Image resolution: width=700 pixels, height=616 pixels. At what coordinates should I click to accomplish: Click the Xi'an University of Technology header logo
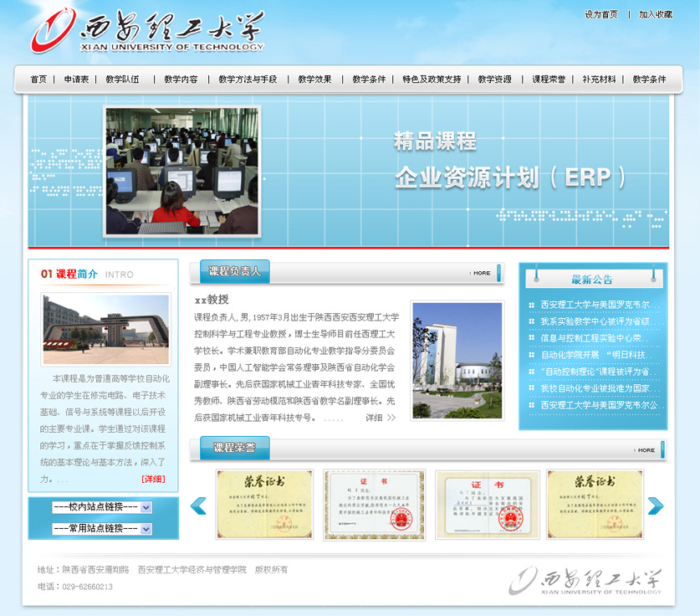point(147,30)
